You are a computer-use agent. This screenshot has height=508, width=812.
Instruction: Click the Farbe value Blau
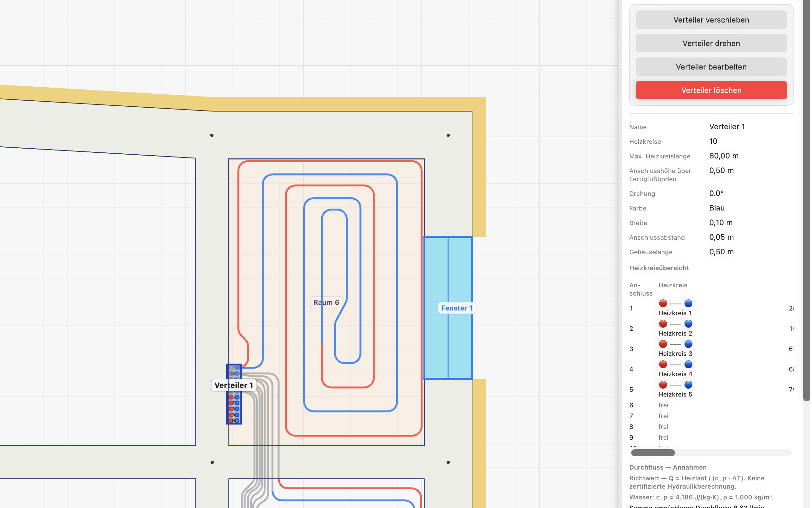click(x=717, y=208)
